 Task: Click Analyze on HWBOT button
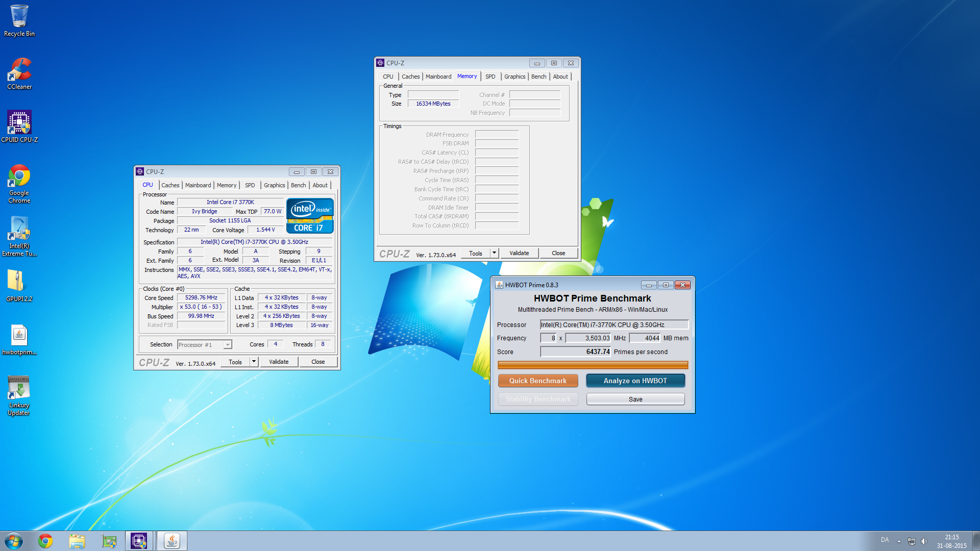tap(635, 381)
